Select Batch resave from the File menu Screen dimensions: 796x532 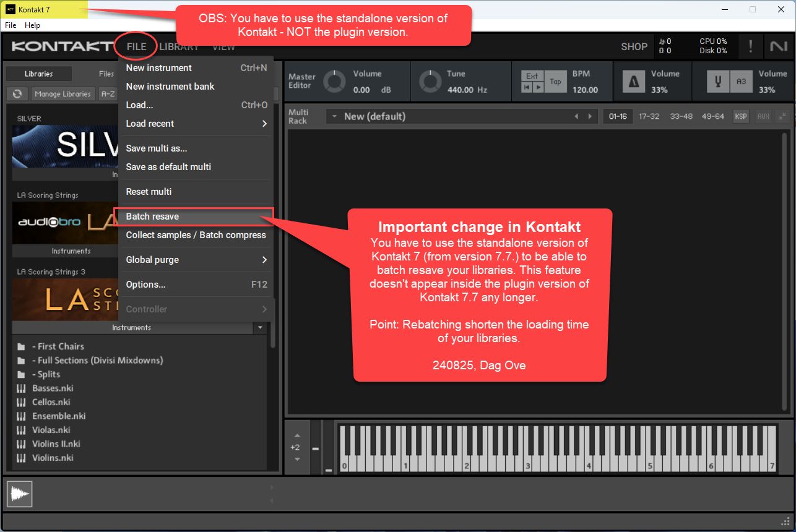click(x=152, y=217)
